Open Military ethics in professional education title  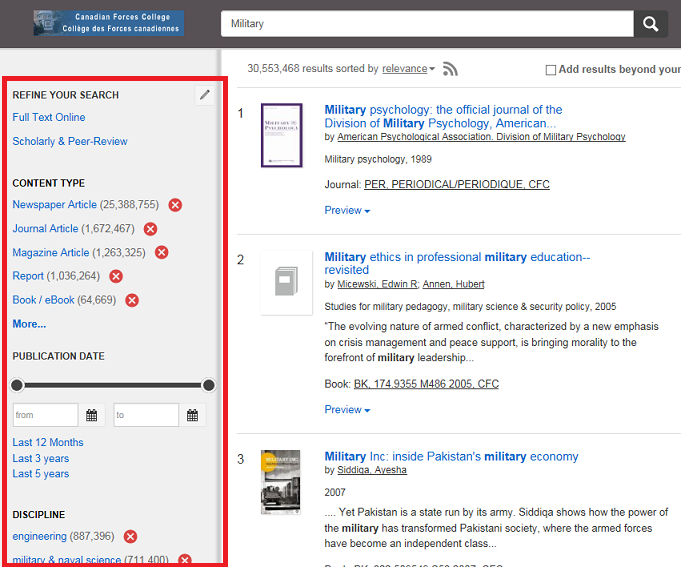coord(457,263)
